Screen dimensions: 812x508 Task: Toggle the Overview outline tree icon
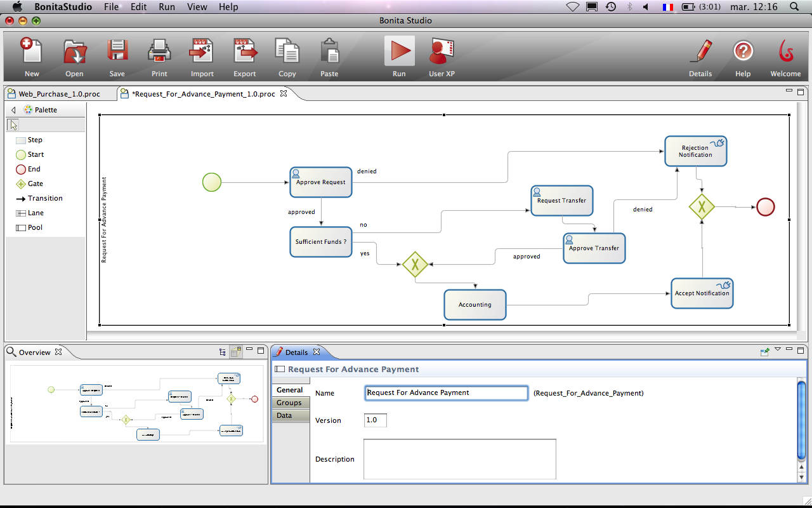(223, 351)
